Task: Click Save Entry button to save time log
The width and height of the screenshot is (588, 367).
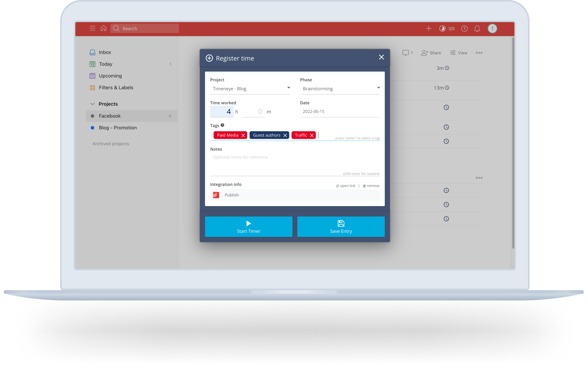Action: (x=340, y=226)
